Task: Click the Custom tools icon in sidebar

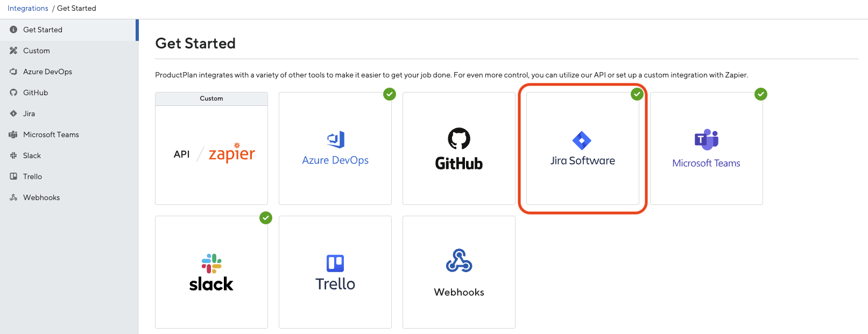Action: pyautogui.click(x=13, y=51)
